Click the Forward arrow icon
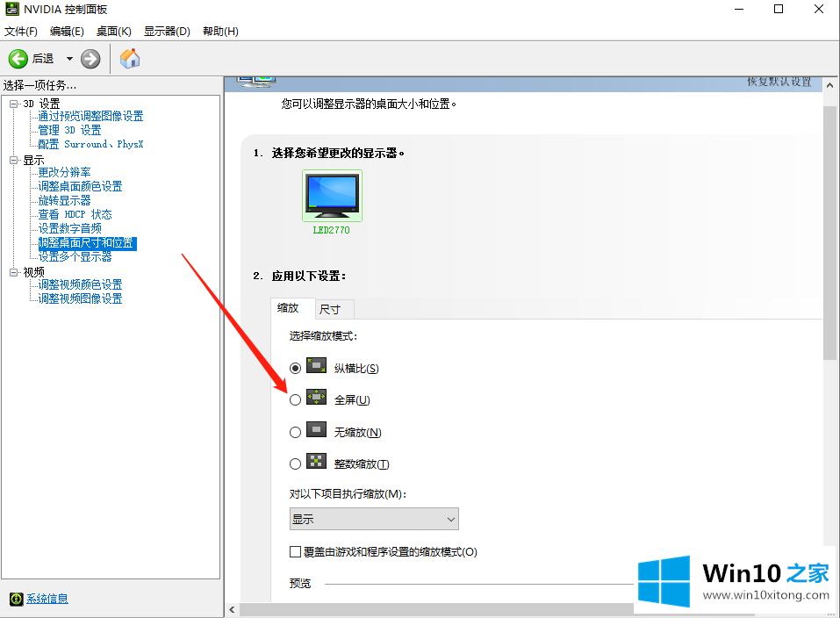Image resolution: width=840 pixels, height=618 pixels. pos(90,59)
